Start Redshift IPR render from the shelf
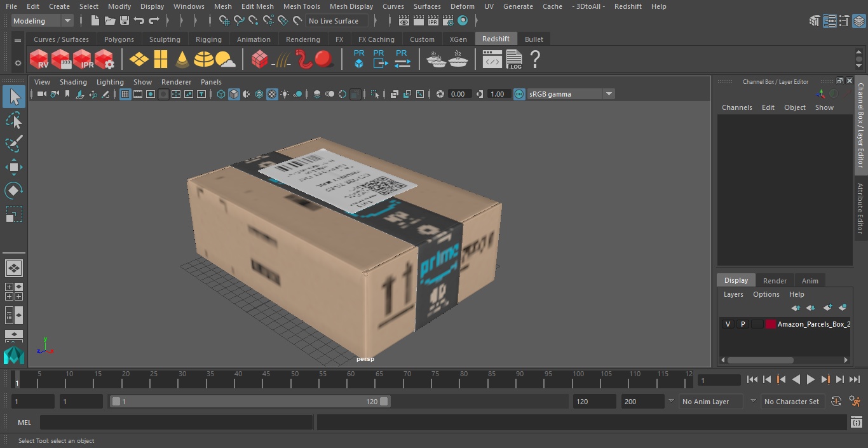868x448 pixels. pyautogui.click(x=83, y=60)
